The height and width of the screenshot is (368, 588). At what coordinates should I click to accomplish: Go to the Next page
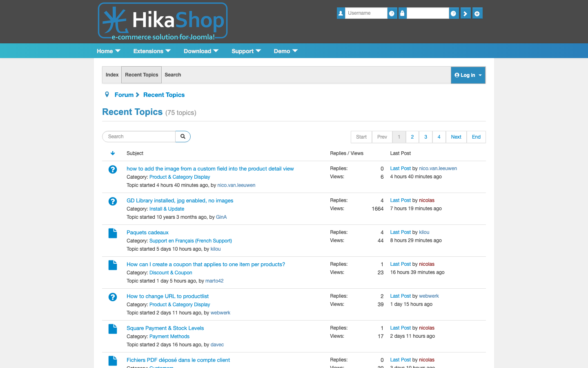pos(456,137)
